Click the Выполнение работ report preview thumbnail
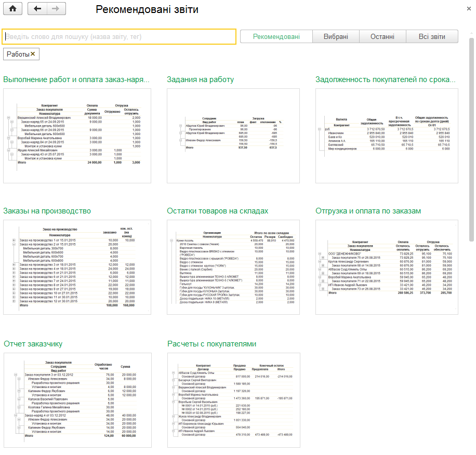Image resolution: width=476 pixels, height=455 pixels. click(x=77, y=136)
